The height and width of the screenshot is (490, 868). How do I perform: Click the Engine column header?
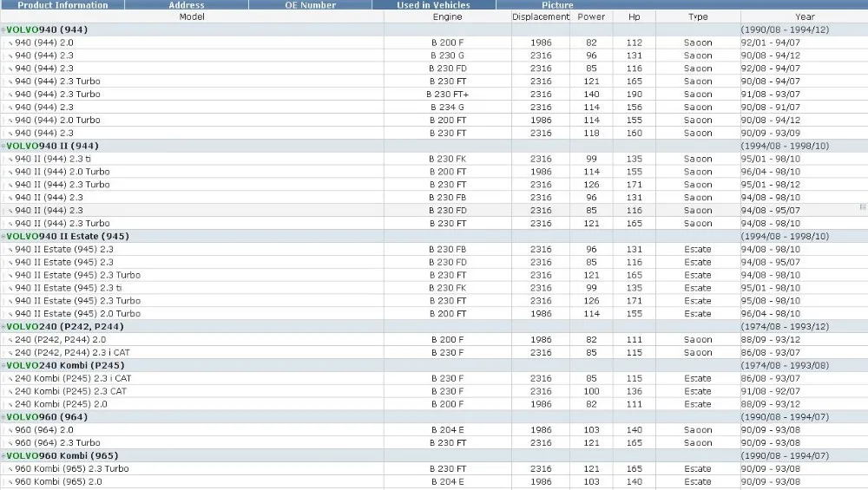447,16
